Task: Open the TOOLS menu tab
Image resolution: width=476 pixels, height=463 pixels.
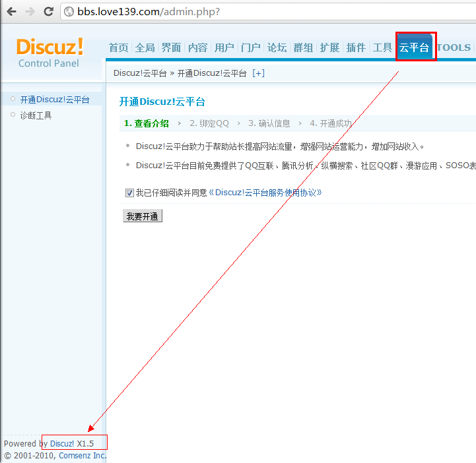Action: (454, 47)
